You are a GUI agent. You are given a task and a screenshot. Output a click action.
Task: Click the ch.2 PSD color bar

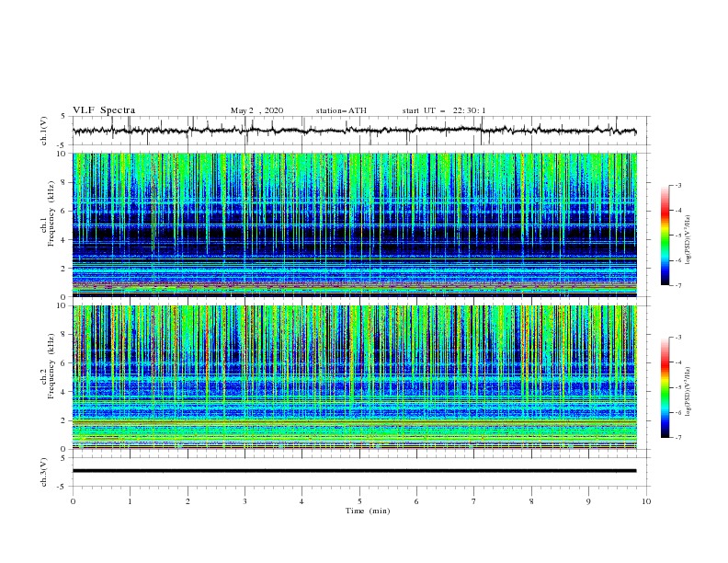[665, 387]
